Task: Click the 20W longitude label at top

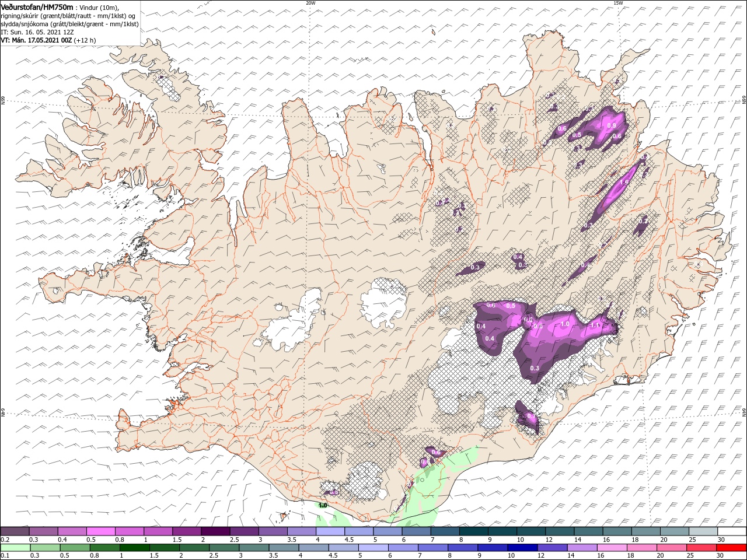Action: (310, 3)
